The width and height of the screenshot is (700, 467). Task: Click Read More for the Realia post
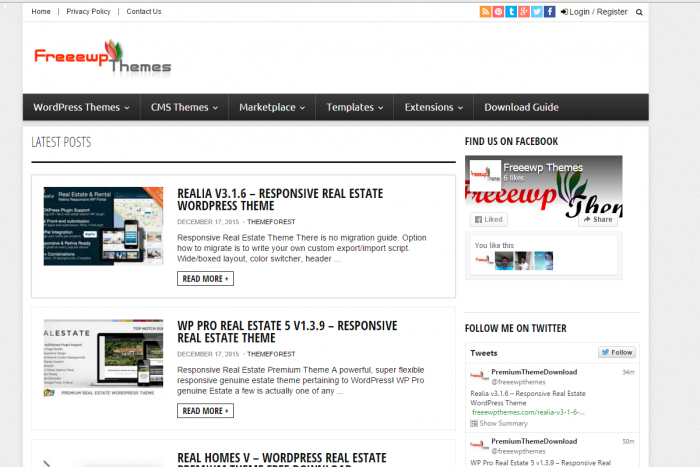[205, 279]
